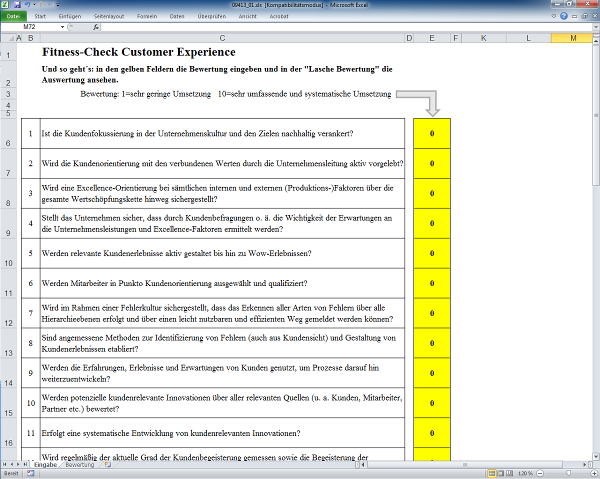Select the Eingabe sheet tab
600x479 pixels.
click(x=46, y=465)
